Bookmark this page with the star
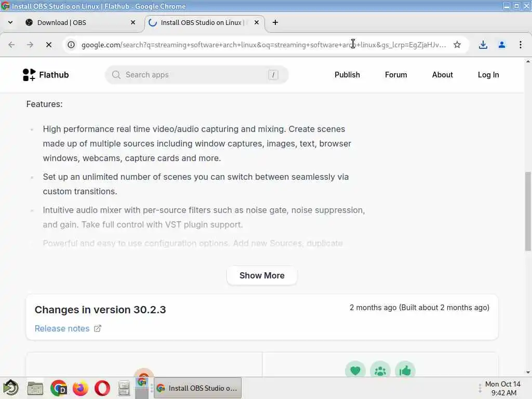The image size is (532, 399). (457, 45)
